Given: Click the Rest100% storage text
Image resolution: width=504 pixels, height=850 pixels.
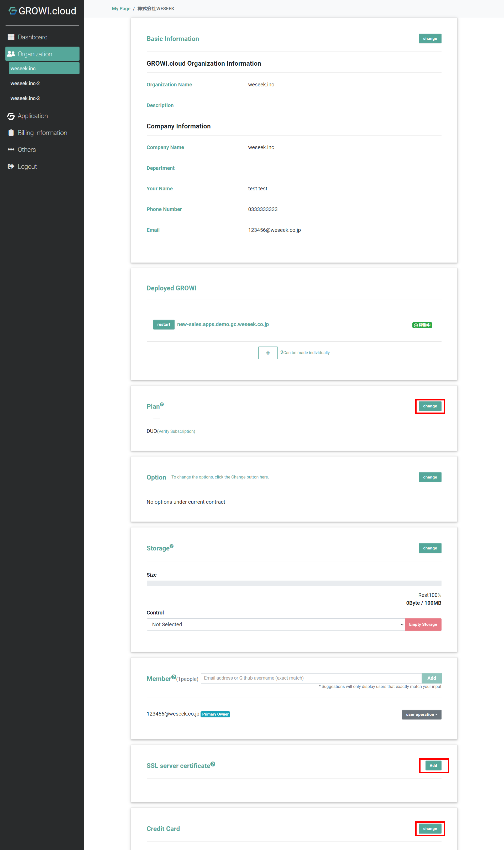Looking at the screenshot, I should [x=430, y=595].
